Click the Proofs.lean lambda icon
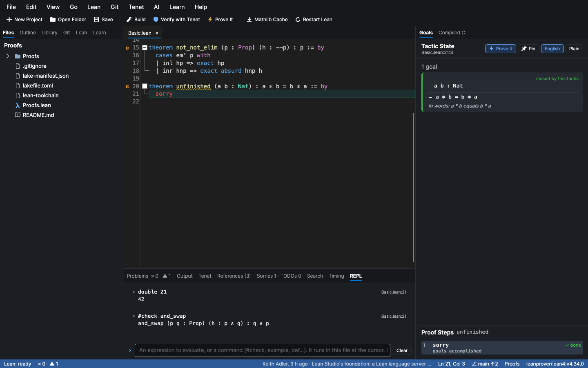This screenshot has height=368, width=588. [18, 105]
